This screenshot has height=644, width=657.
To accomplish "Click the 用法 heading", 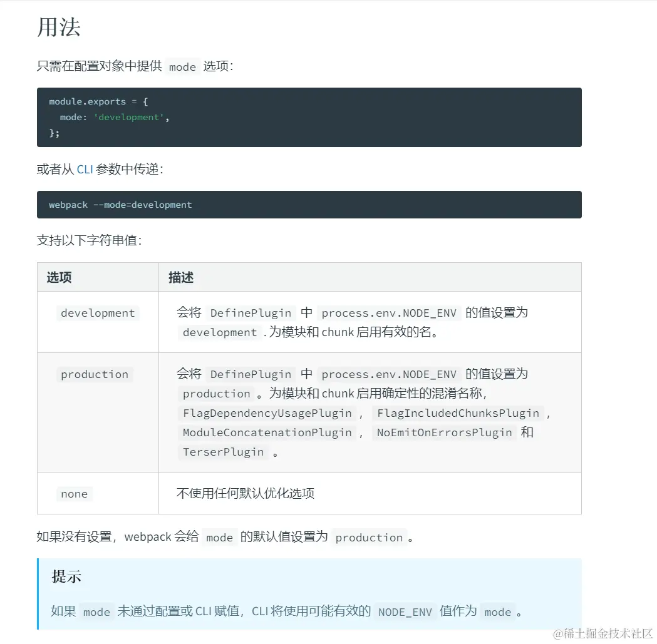I will pyautogui.click(x=59, y=27).
